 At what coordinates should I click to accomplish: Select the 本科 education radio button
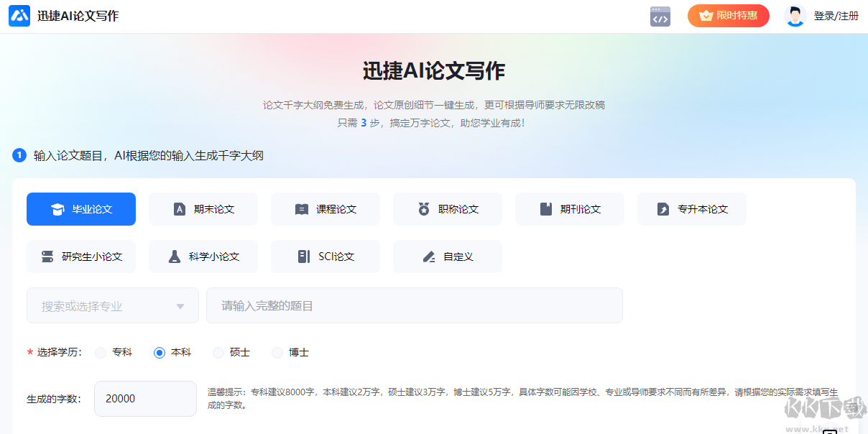click(x=160, y=353)
